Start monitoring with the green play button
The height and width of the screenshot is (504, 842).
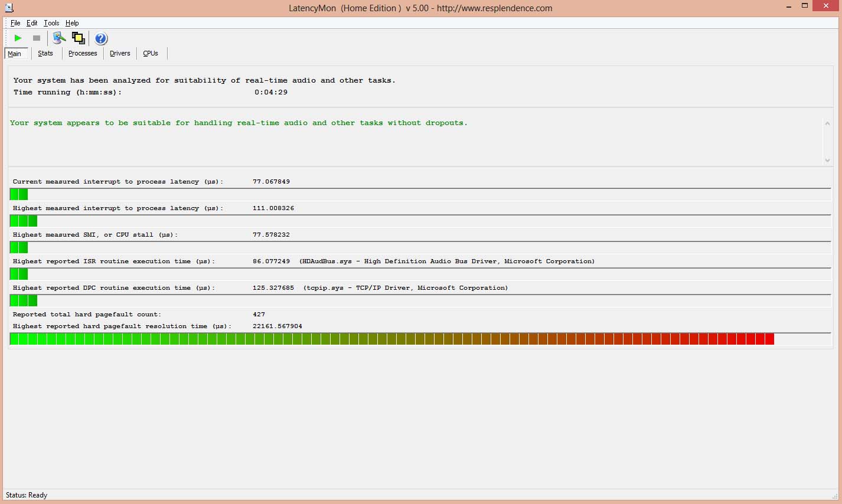click(x=18, y=38)
